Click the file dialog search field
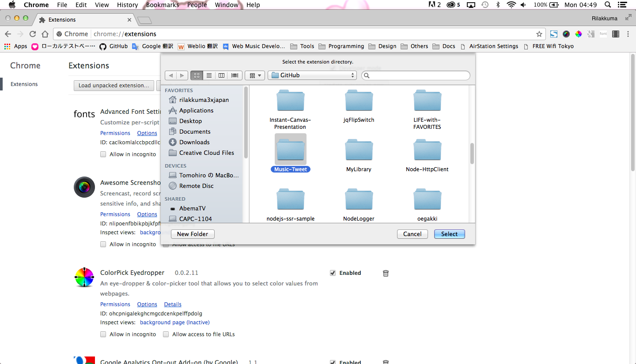This screenshot has width=636, height=364. (416, 75)
